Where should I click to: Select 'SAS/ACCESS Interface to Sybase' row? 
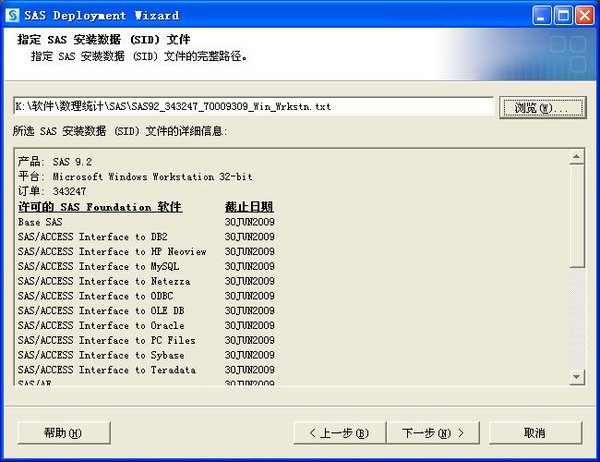[x=146, y=355]
